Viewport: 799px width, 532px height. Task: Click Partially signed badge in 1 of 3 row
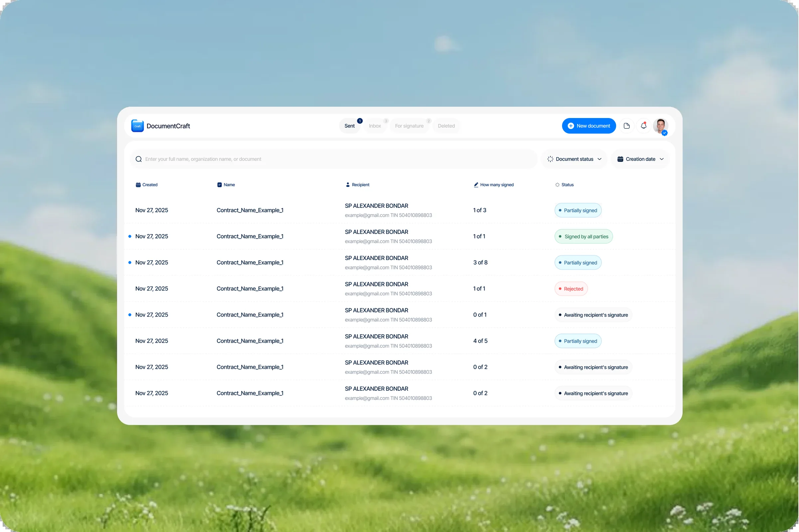[x=578, y=210]
